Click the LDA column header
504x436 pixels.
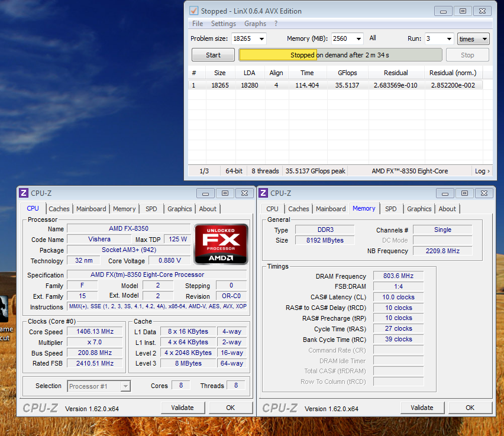click(x=250, y=73)
